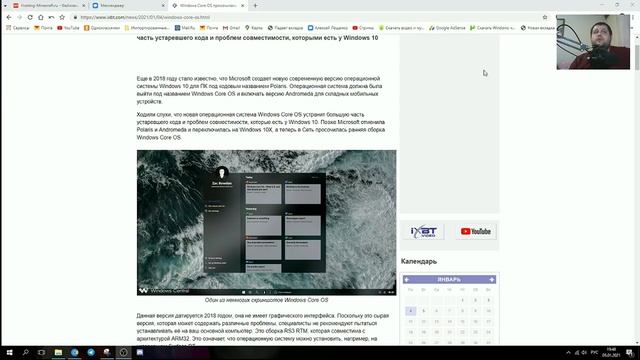The image size is (640, 360).
Task: Click the Календарь heading
Action: 419,261
